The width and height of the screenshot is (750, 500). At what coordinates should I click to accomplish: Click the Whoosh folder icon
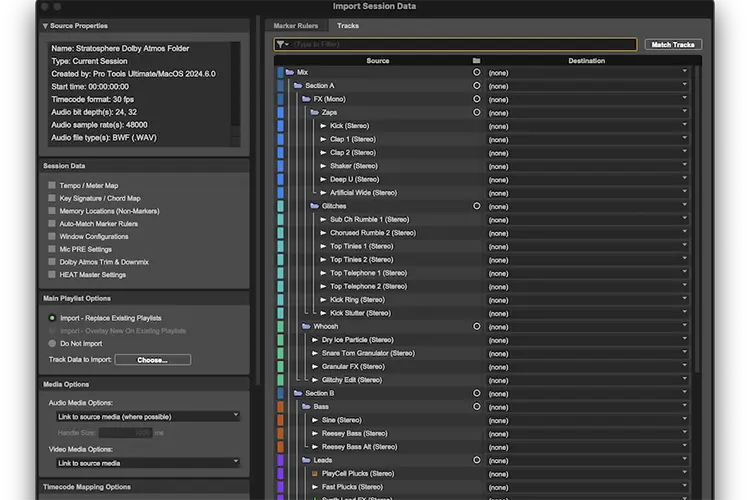click(x=306, y=326)
